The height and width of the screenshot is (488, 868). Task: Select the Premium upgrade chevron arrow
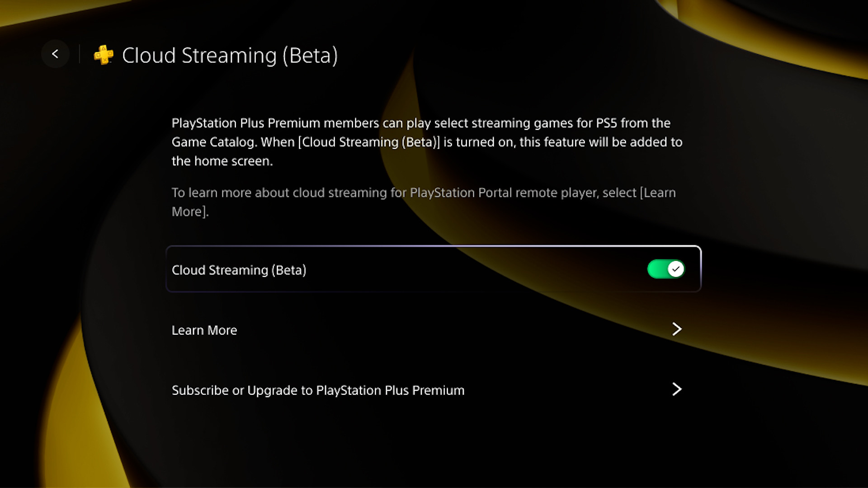coord(677,389)
